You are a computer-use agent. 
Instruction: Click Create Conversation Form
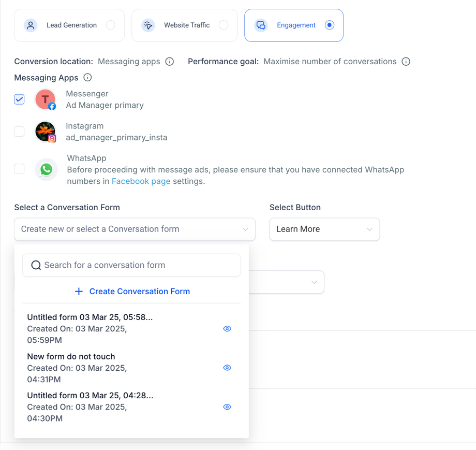(x=133, y=292)
